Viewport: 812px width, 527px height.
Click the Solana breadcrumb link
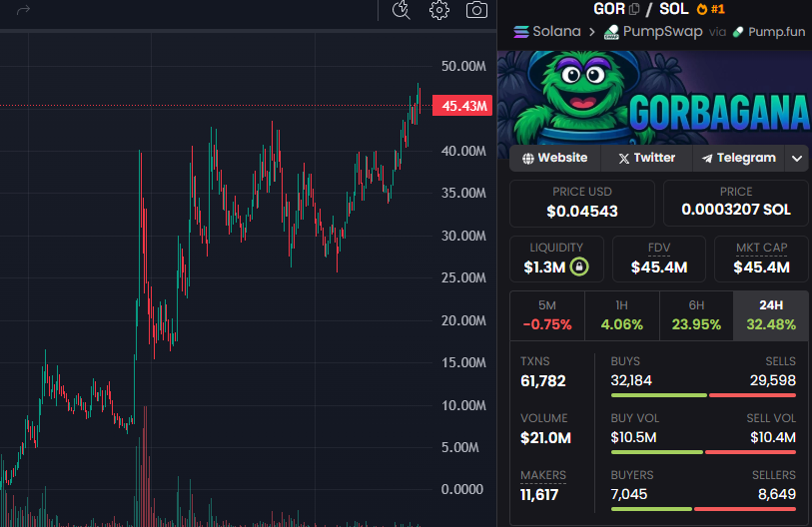556,32
